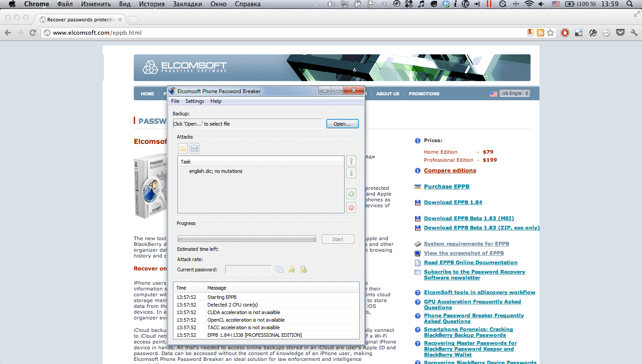Image resolution: width=642 pixels, height=364 pixels.
Task: Click Download EPPB 1.84 link
Action: coord(453,202)
